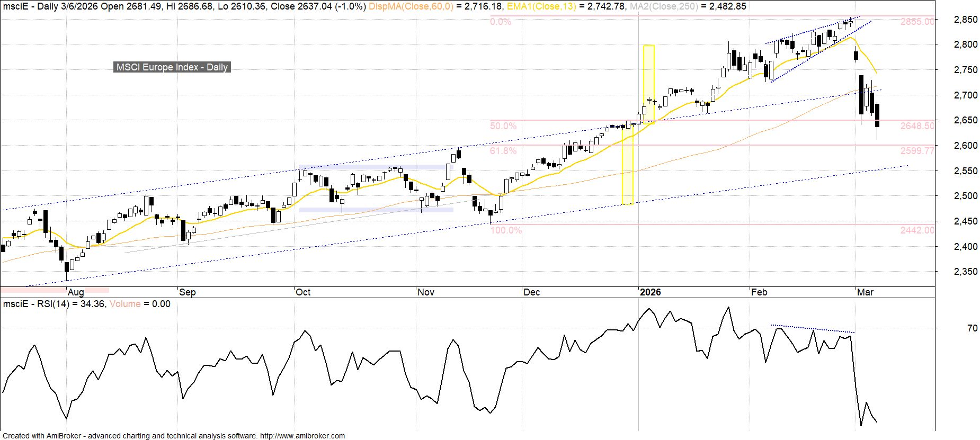Screen dimensions: 980x440
Task: Click the MA2(Close,250) legend entry
Action: [663, 6]
